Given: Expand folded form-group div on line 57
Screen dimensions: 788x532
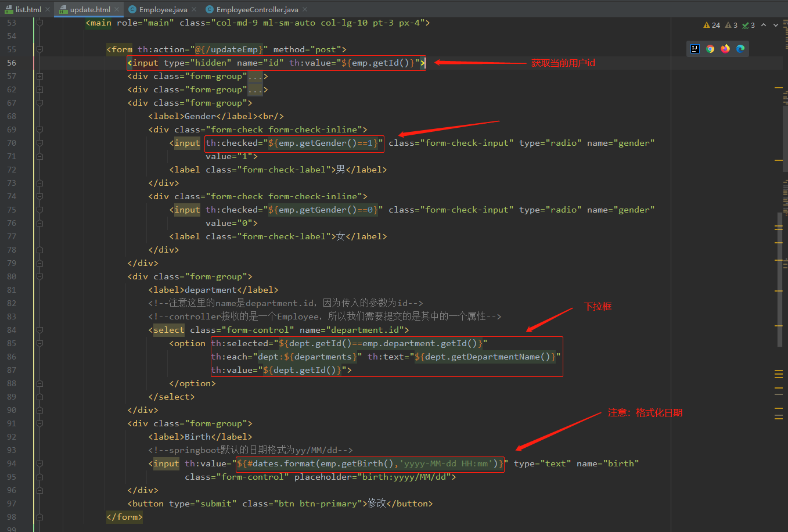Looking at the screenshot, I should [39, 76].
